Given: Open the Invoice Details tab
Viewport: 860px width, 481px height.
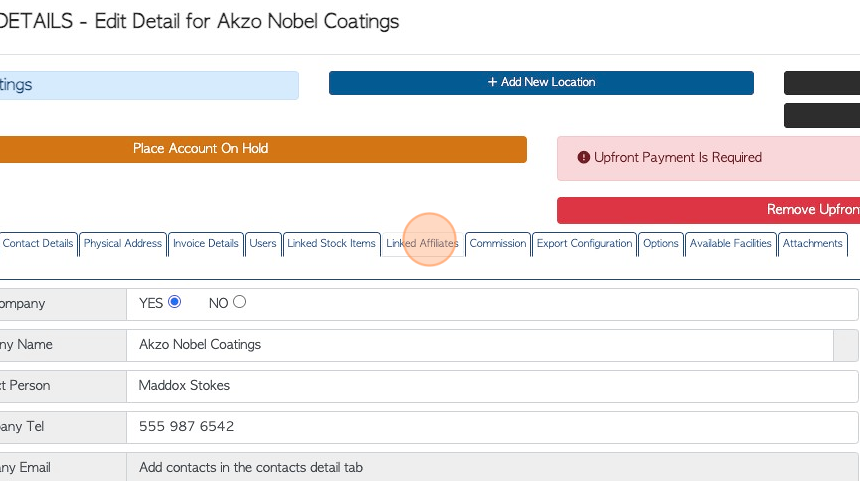Looking at the screenshot, I should click(x=206, y=244).
